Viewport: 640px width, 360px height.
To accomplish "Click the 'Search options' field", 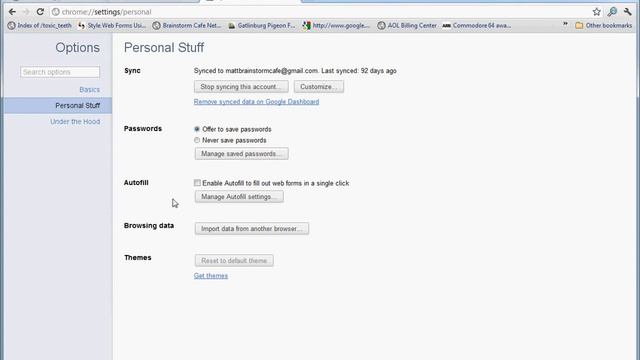I will tap(60, 72).
